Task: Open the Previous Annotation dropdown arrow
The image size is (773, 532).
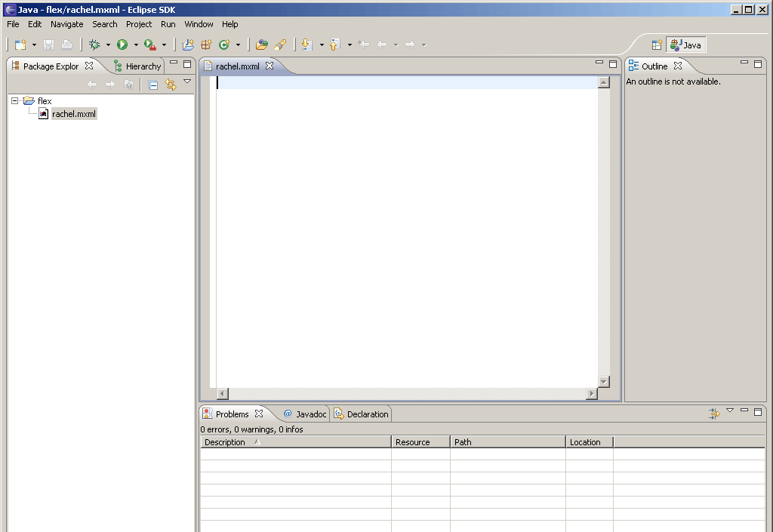Action: coord(350,45)
